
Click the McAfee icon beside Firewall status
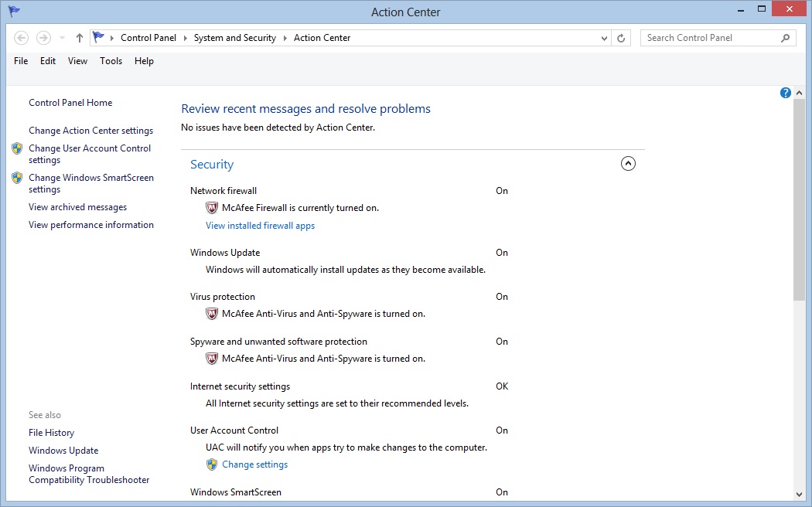coord(212,208)
